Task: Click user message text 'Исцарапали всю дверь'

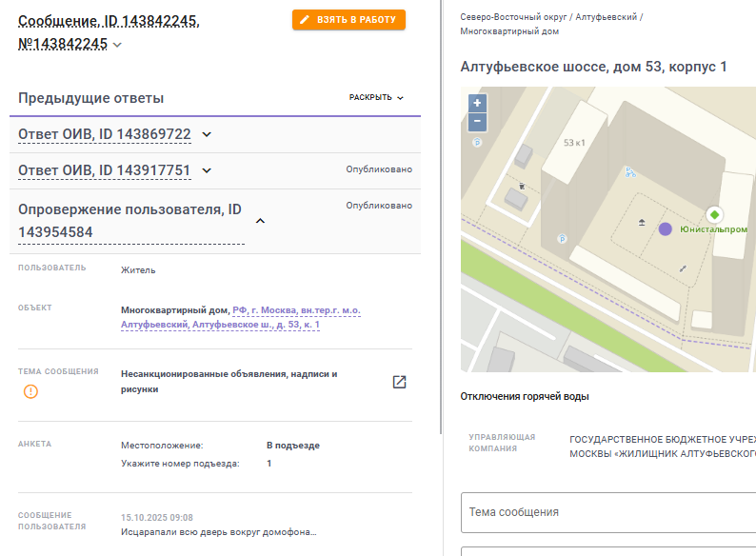Action: (x=218, y=532)
